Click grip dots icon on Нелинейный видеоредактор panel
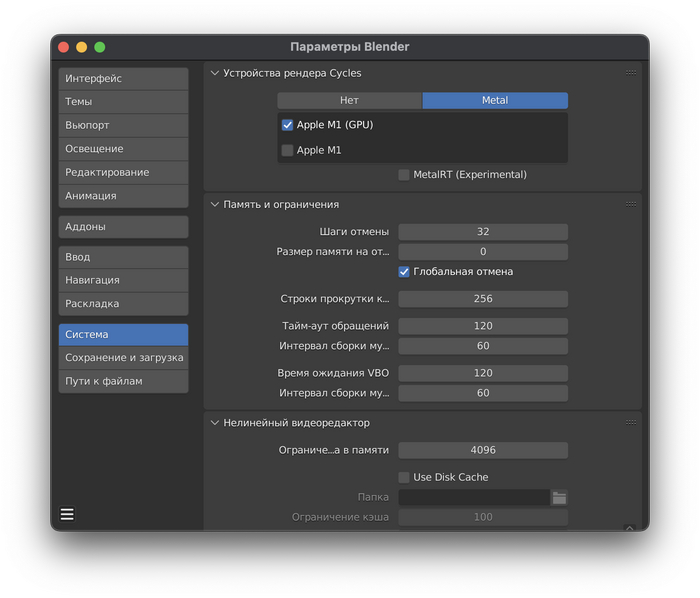The width and height of the screenshot is (700, 598). (x=631, y=423)
